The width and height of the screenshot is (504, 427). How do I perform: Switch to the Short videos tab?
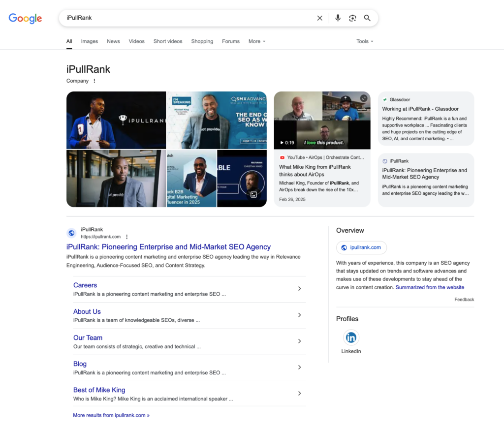tap(168, 41)
